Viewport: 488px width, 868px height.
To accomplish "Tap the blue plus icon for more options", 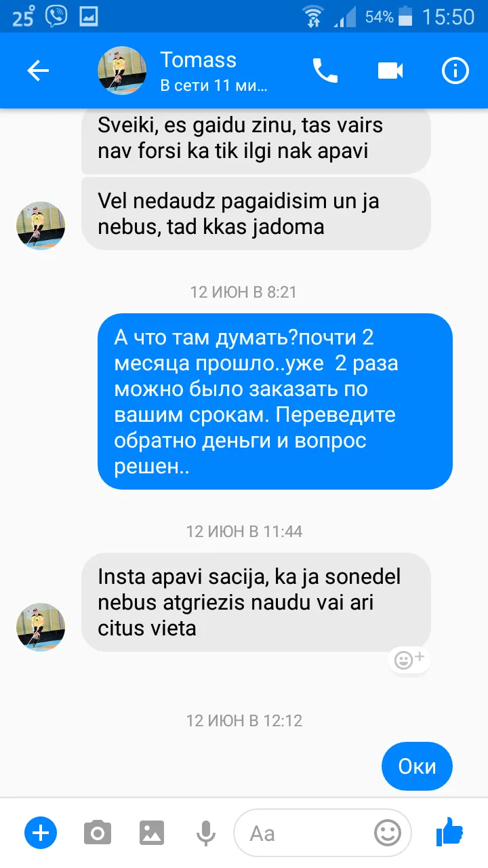I will coord(41,832).
